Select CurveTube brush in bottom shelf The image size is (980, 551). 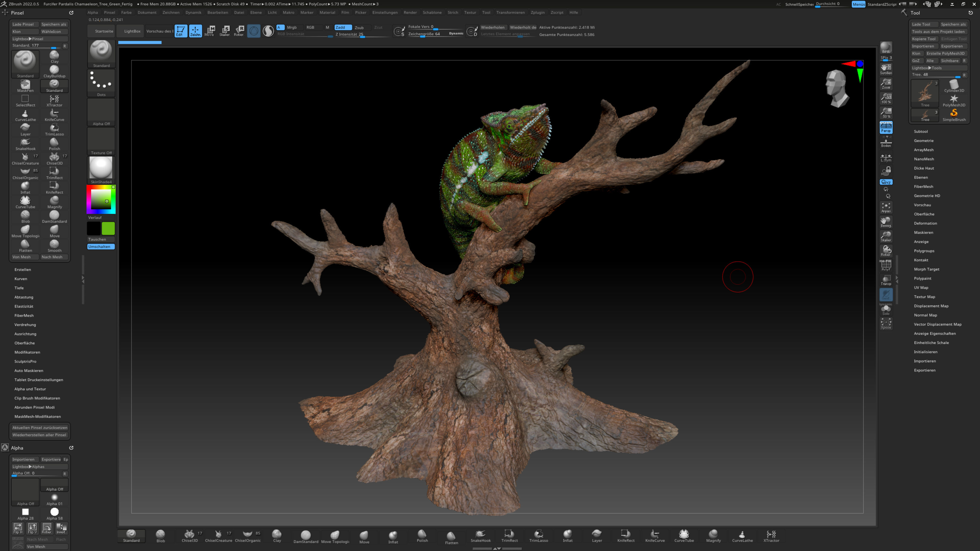click(684, 536)
